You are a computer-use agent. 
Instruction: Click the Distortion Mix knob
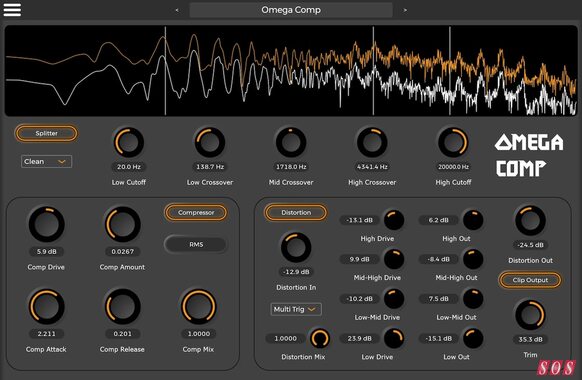320,338
